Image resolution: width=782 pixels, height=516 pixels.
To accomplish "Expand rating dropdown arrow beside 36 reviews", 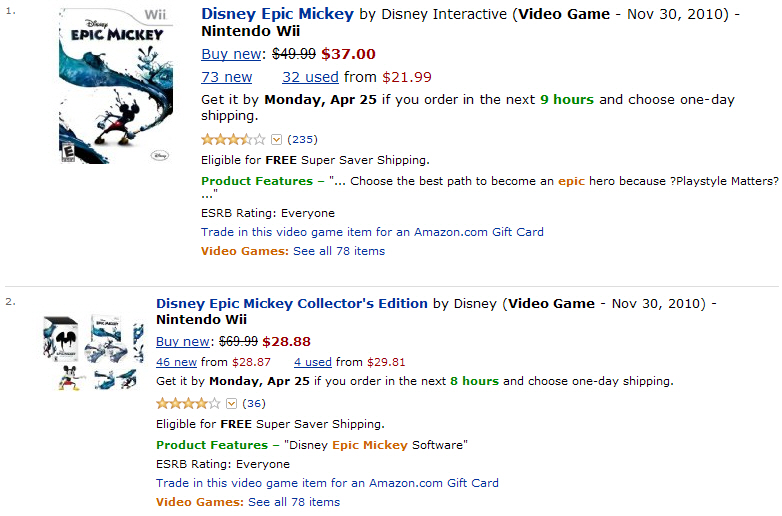I will tap(231, 403).
